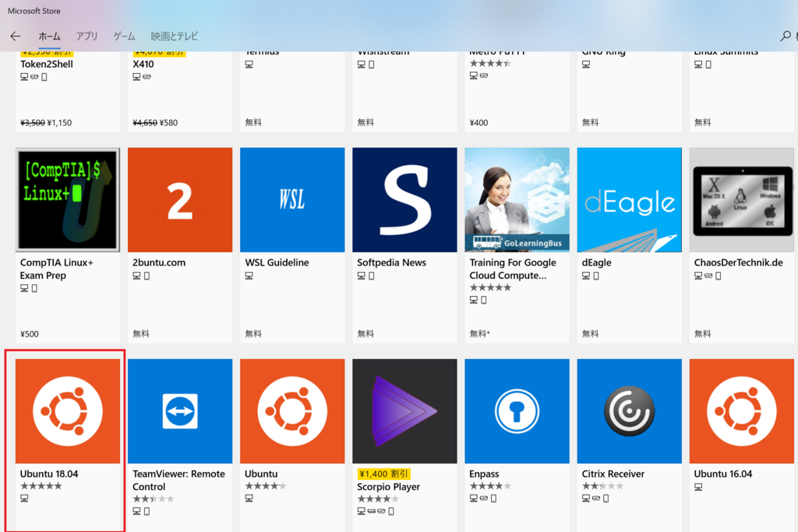Open the Scorpio Player app icon
The image size is (798, 532).
tap(404, 411)
